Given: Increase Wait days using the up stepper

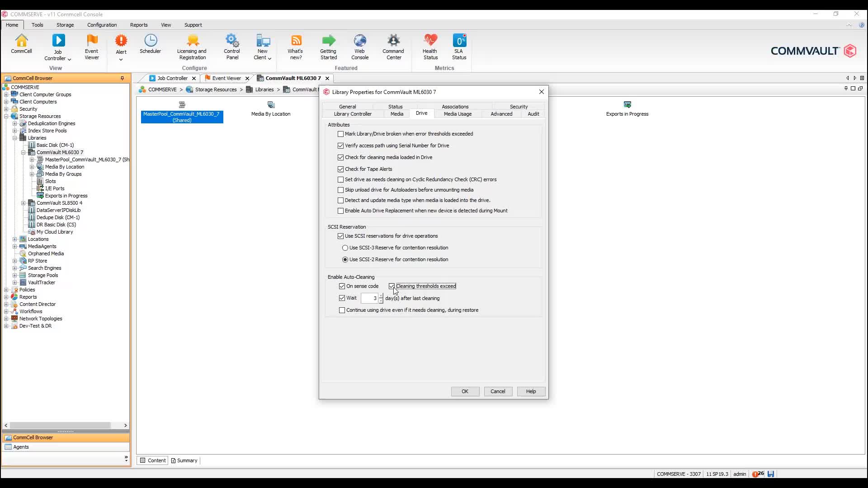Looking at the screenshot, I should (x=380, y=296).
